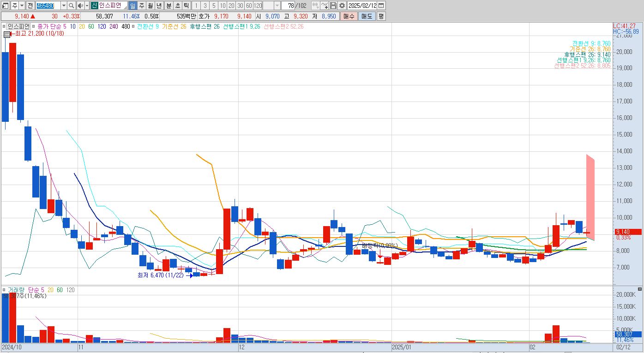This screenshot has width=644, height=353.
Task: Click the 매도 sell button
Action: [x=367, y=16]
